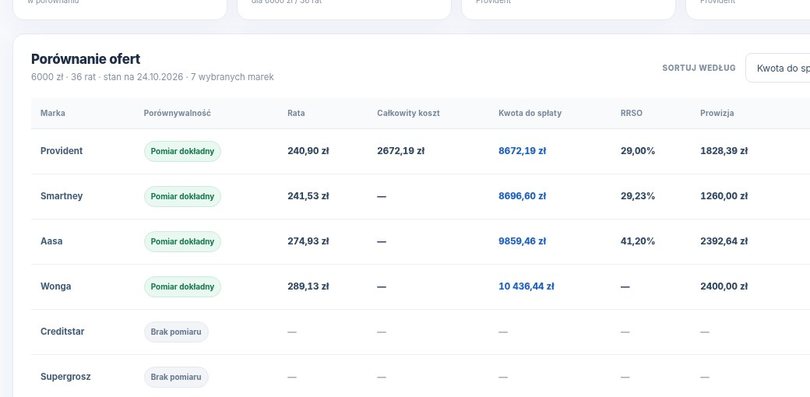Screen dimensions: 810x397
Task: Click the RRSO value 41,20%
Action: 638,241
